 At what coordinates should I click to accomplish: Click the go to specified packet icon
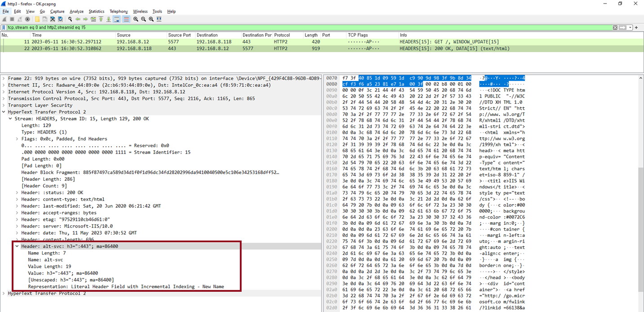(93, 19)
